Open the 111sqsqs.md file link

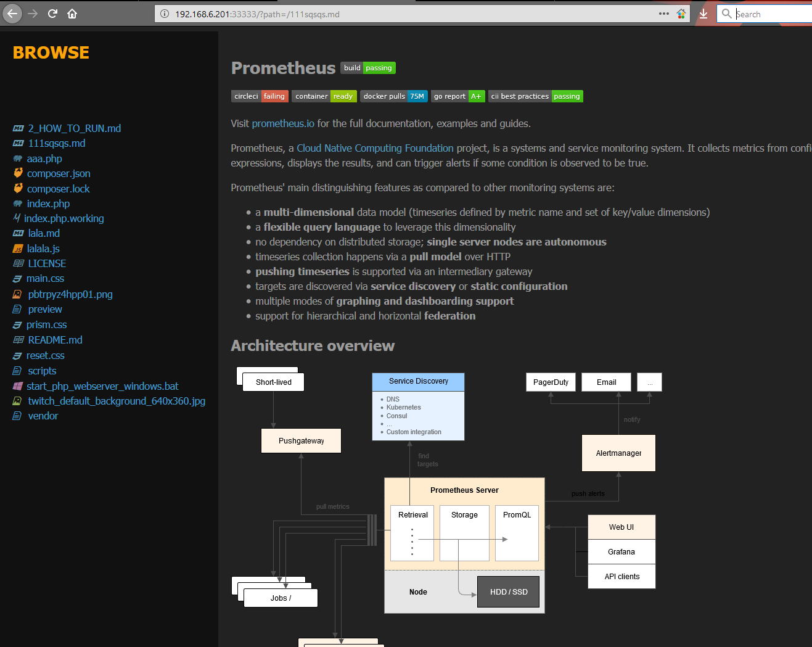pyautogui.click(x=57, y=143)
